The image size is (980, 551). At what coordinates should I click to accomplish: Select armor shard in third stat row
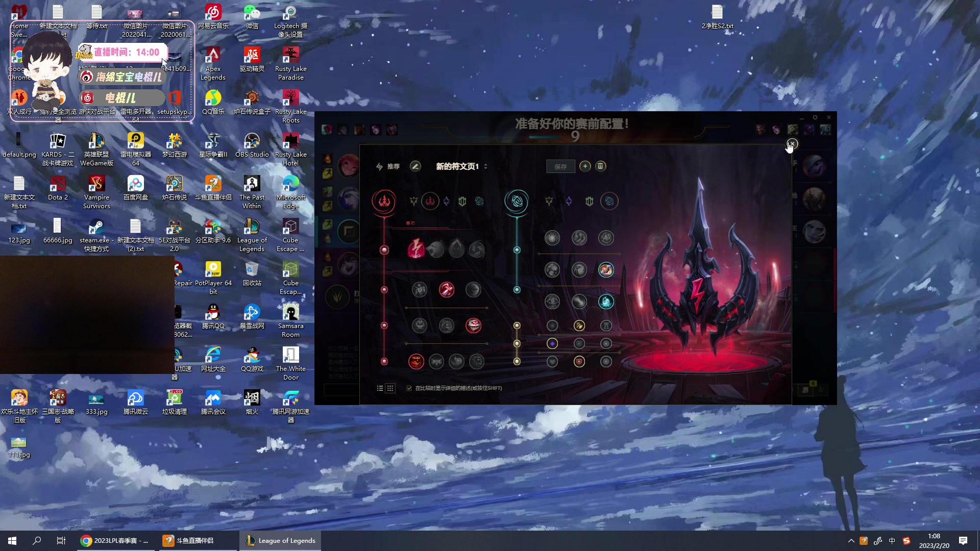click(579, 361)
